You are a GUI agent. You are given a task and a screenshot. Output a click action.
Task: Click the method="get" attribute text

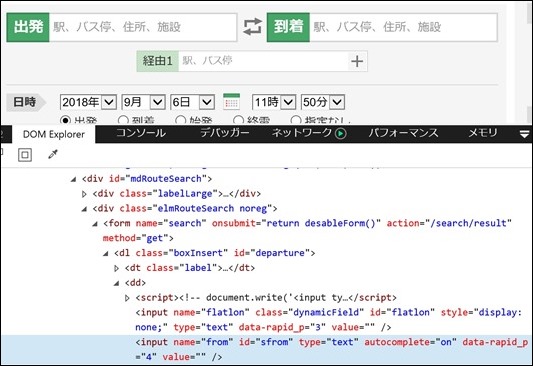pos(135,238)
